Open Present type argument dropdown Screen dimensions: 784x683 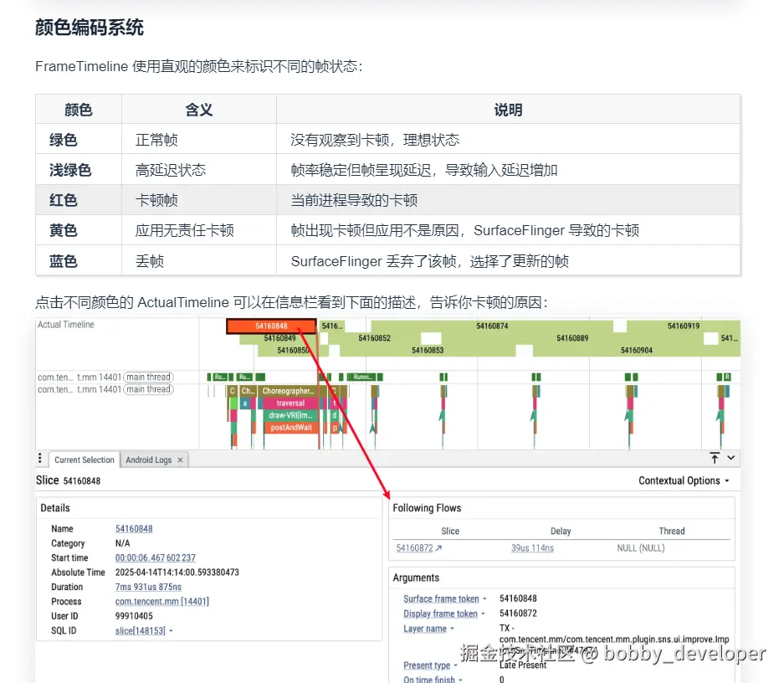coord(455,665)
